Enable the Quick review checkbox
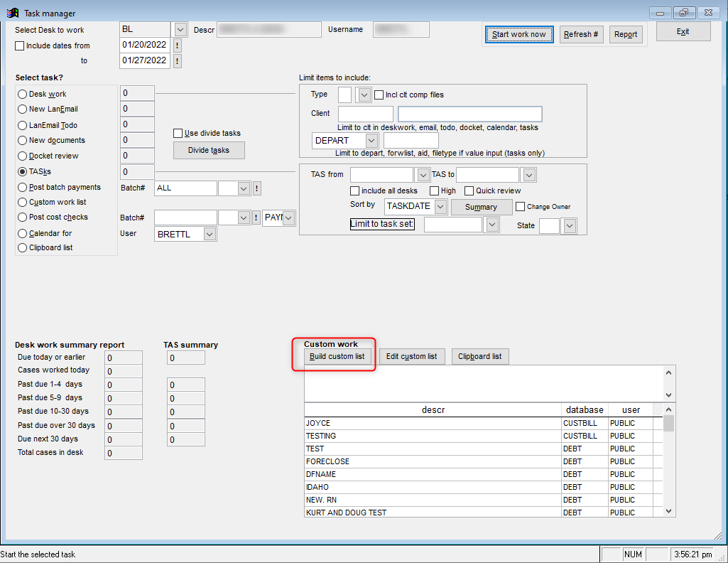The height and width of the screenshot is (563, 728). pos(469,191)
